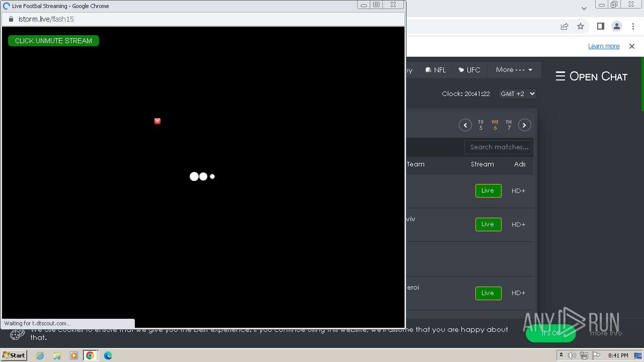Click the network icon in the system tray
Image resolution: width=644 pixels, height=362 pixels.
pyautogui.click(x=584, y=355)
